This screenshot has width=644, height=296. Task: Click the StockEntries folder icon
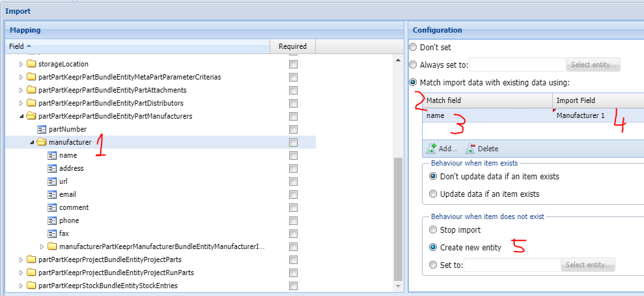pos(31,286)
